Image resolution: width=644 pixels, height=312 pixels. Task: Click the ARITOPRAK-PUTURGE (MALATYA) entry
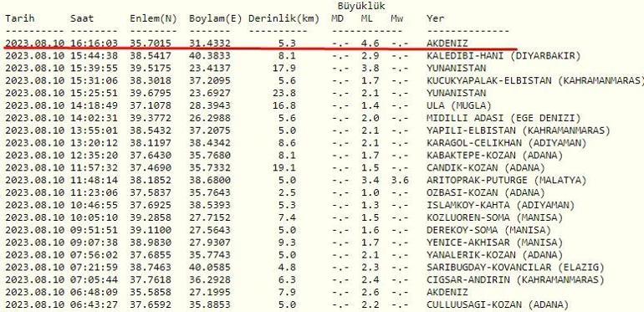coord(506,180)
